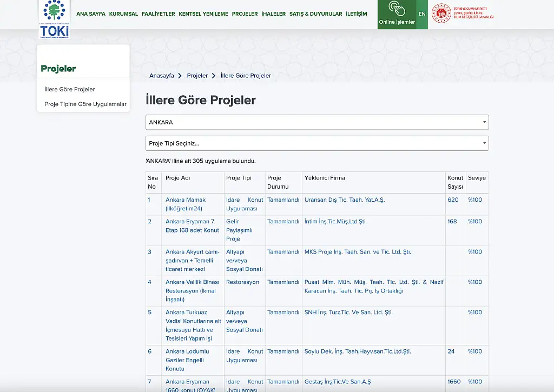Viewport: 554px width, 392px height.
Task: Select İllere Göre Projeler in sidebar
Action: coord(70,89)
